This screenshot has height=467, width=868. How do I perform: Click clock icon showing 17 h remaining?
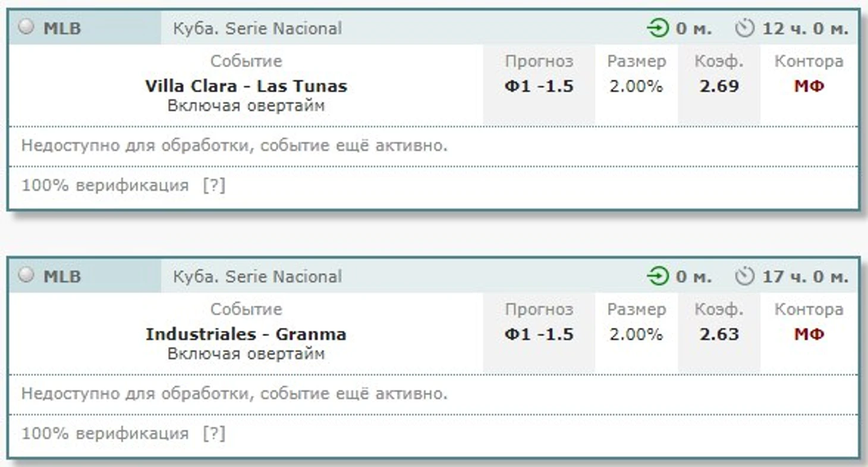click(x=744, y=276)
